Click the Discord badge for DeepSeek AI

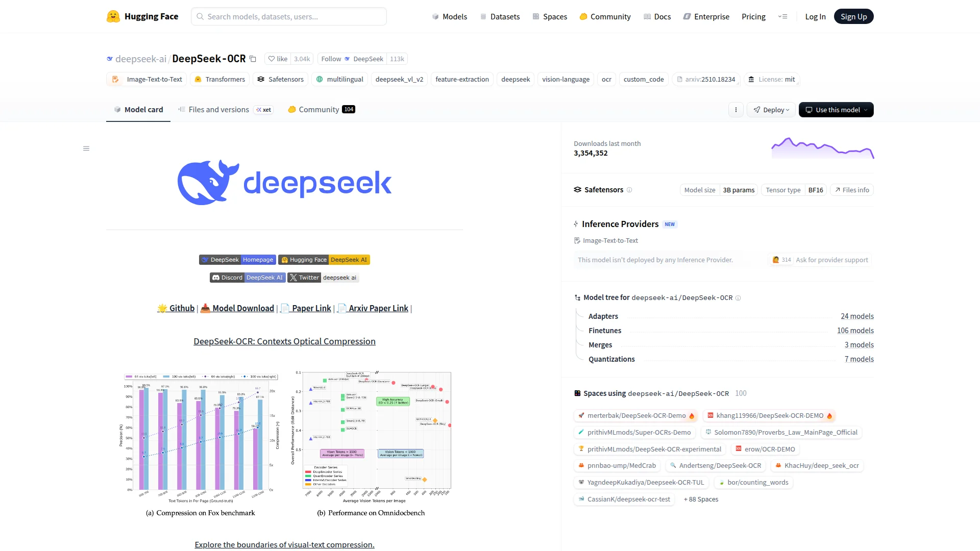coord(248,277)
